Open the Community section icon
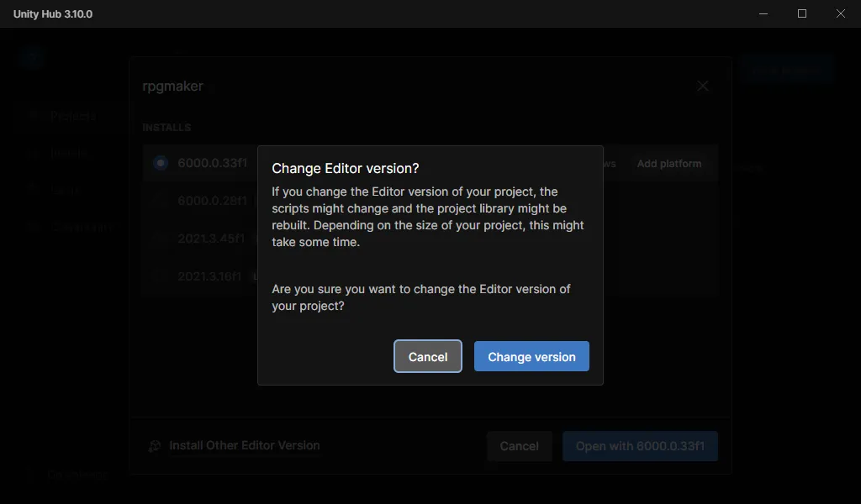The width and height of the screenshot is (861, 504). point(34,227)
